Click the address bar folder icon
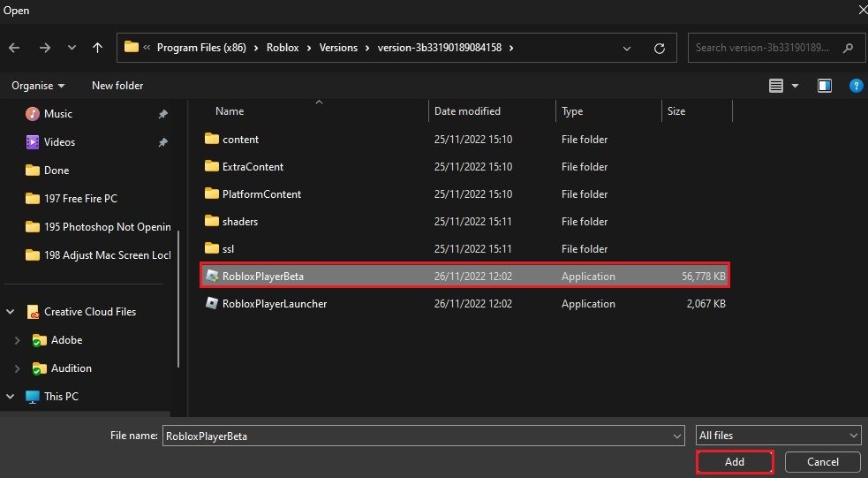 tap(132, 47)
